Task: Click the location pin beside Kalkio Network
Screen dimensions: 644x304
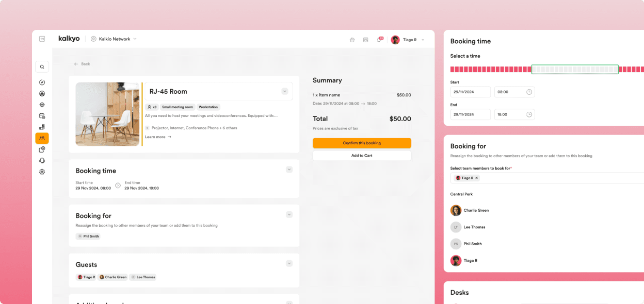Action: click(93, 39)
